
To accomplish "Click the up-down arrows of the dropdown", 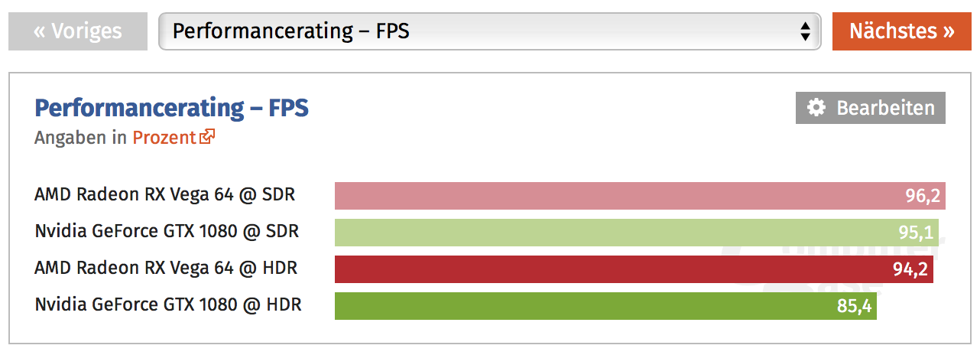I will coord(804,31).
